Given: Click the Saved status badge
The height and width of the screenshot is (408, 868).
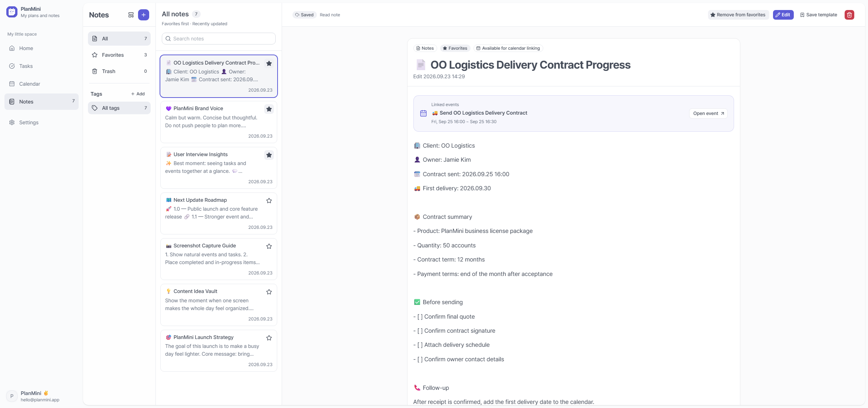Looking at the screenshot, I should 304,15.
